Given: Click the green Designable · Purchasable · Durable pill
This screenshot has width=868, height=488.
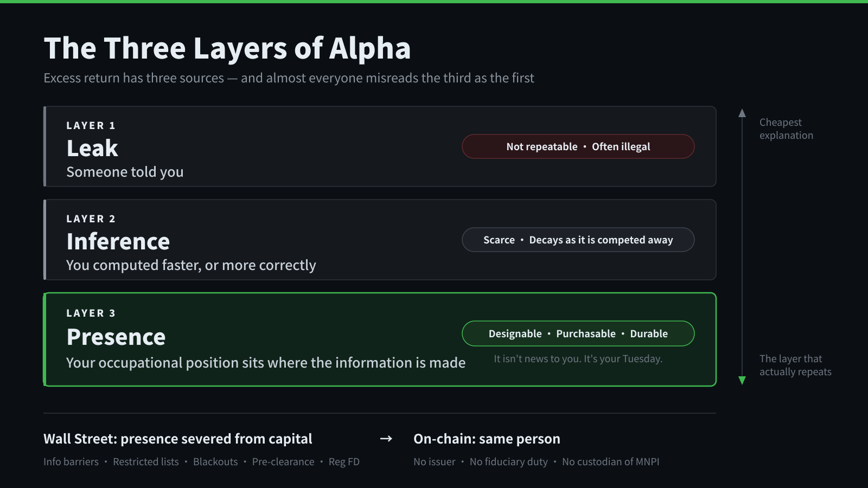Looking at the screenshot, I should tap(578, 333).
